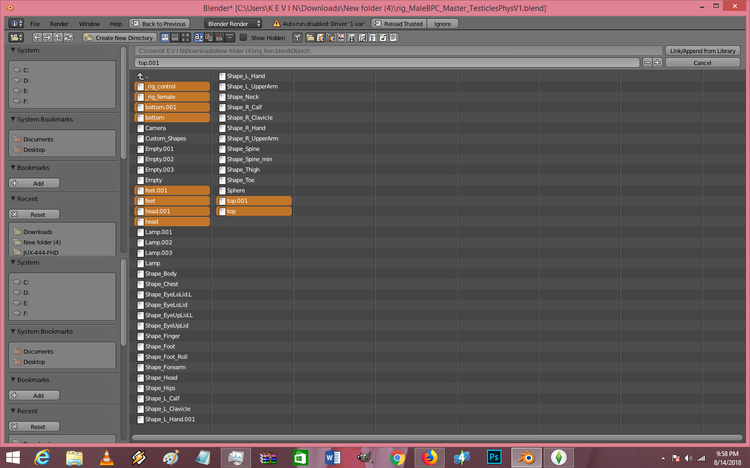This screenshot has height=468, width=750.
Task: Collapse the upper System panel
Action: (x=13, y=50)
